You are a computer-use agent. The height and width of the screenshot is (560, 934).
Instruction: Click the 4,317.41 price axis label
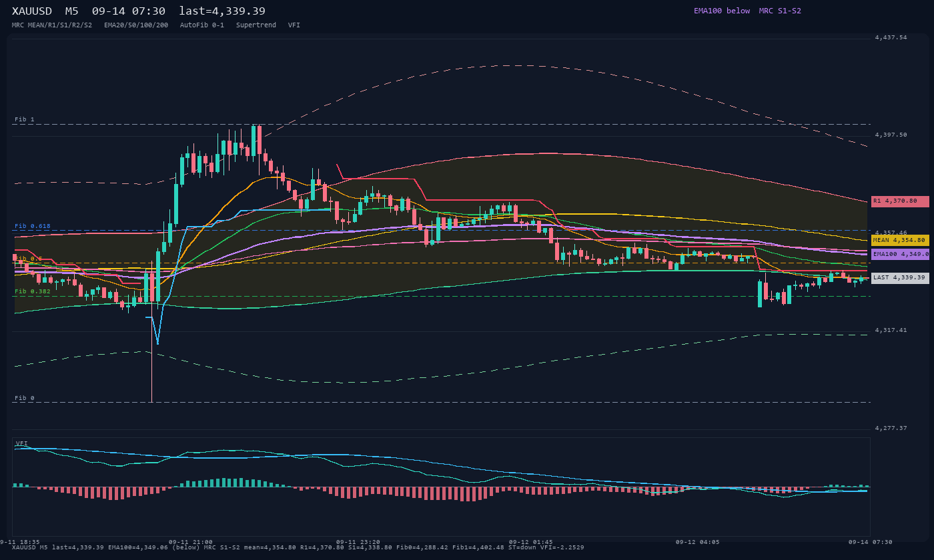[891, 330]
